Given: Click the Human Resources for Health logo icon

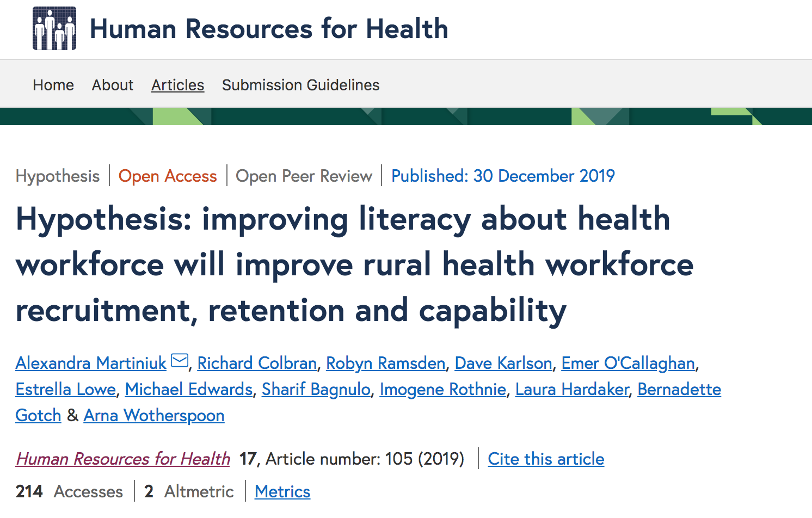Looking at the screenshot, I should point(54,28).
